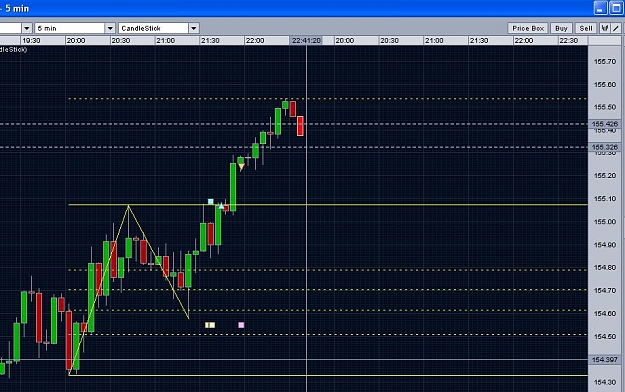Open the leftmost partially visible dropdown arrow
This screenshot has width=625, height=392.
[x=27, y=28]
